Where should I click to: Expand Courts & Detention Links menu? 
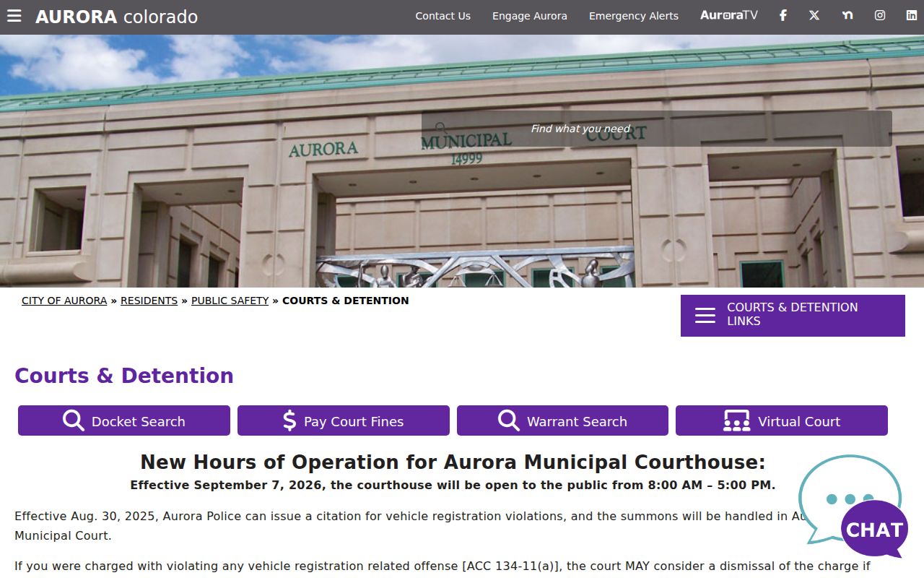[x=793, y=315]
